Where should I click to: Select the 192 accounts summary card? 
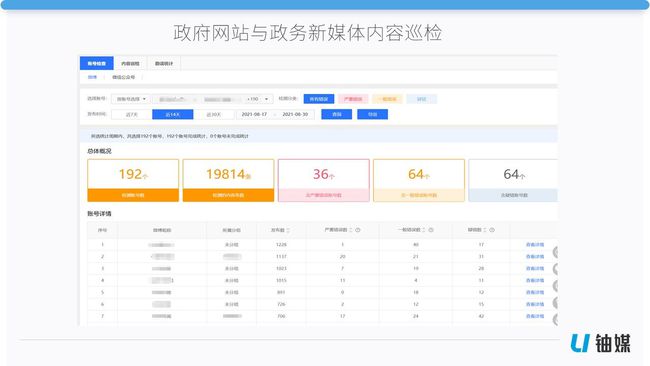tap(133, 180)
